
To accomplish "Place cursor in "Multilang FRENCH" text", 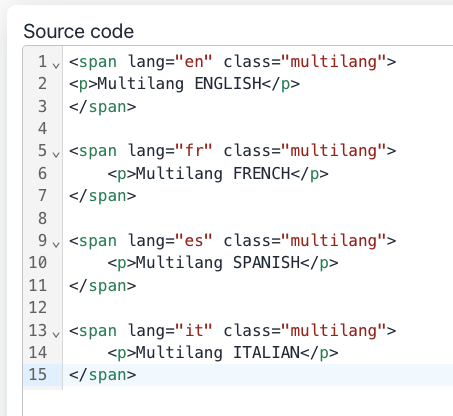I will point(213,173).
